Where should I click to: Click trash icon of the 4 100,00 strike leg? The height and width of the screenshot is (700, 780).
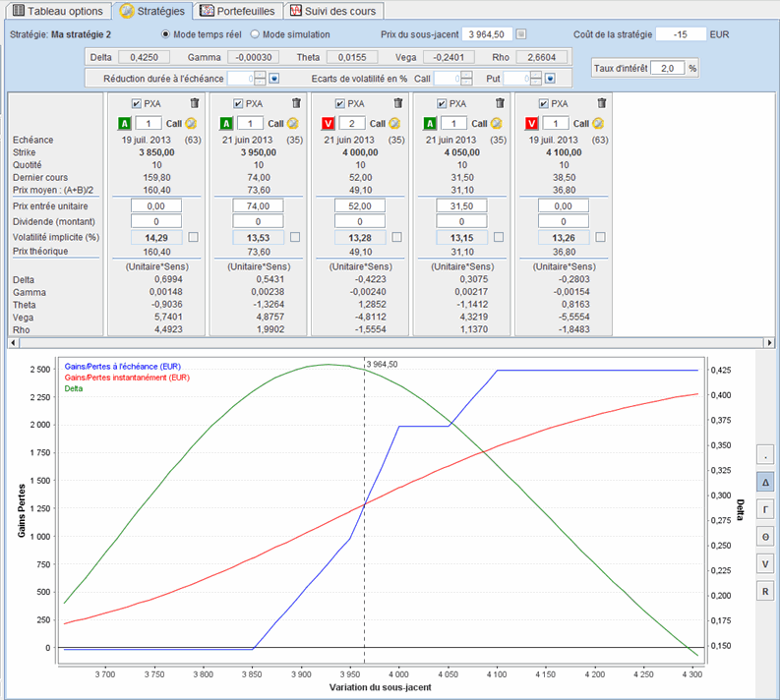pos(603,103)
